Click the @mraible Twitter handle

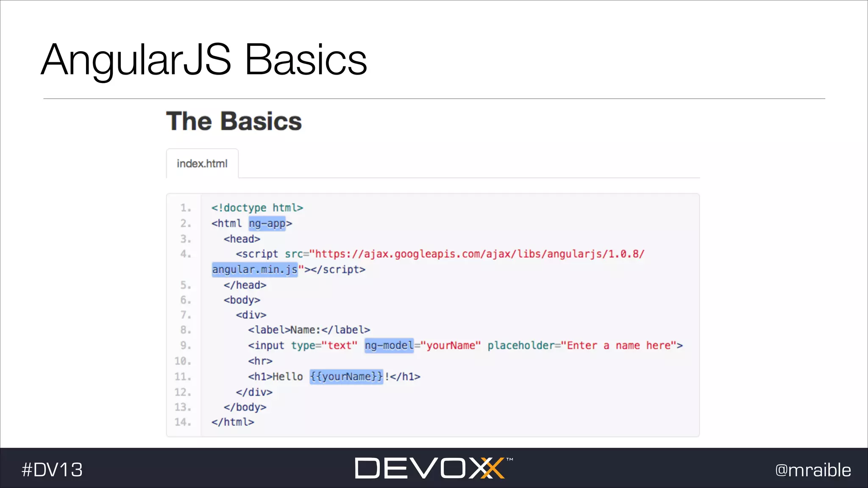pyautogui.click(x=812, y=470)
